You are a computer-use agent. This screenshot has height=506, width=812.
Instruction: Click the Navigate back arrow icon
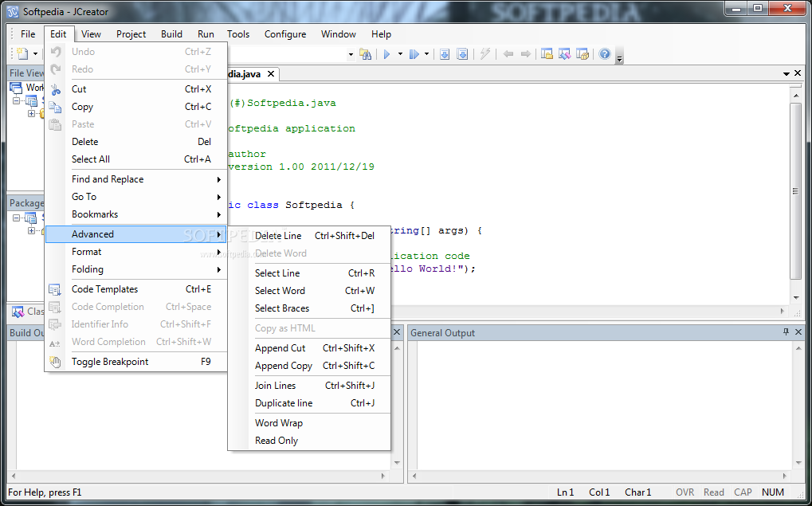[x=508, y=54]
